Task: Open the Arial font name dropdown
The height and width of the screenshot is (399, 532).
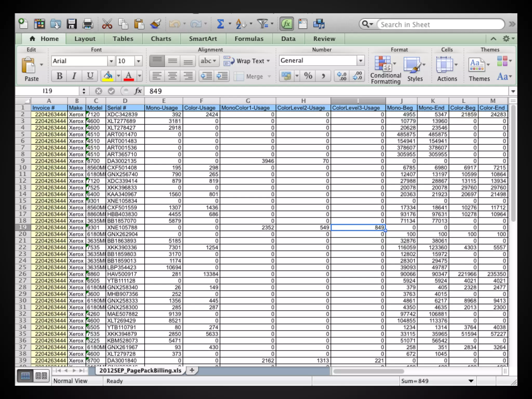Action: [111, 61]
